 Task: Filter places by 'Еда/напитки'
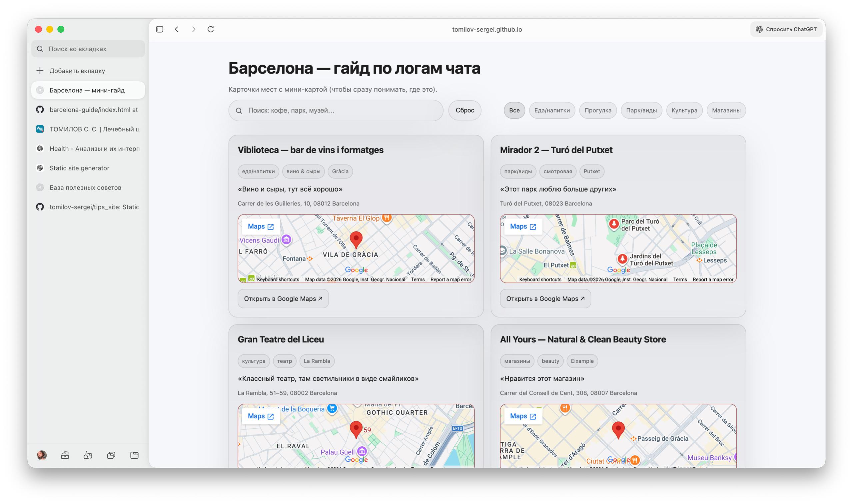(552, 110)
